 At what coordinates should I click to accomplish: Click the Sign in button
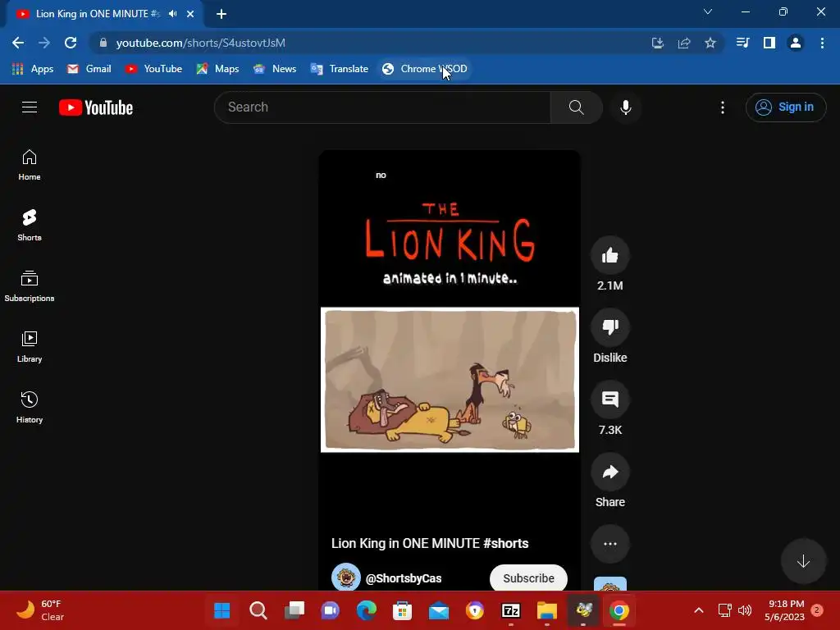(x=785, y=107)
